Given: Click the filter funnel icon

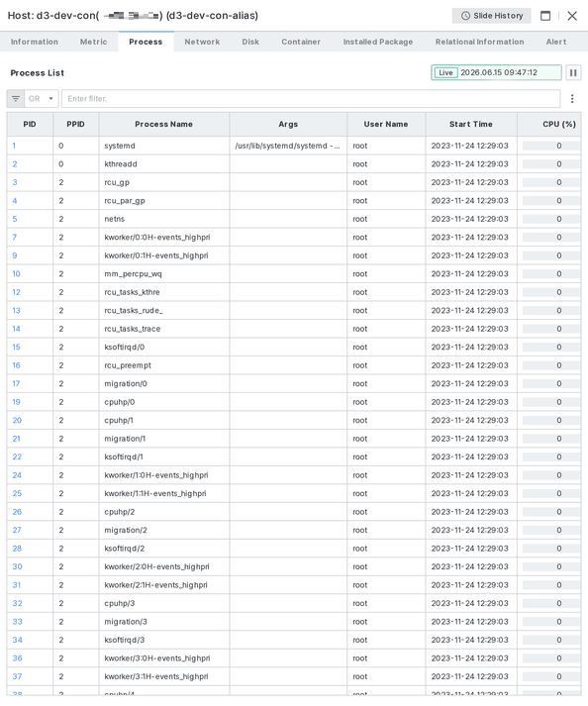Looking at the screenshot, I should (x=16, y=99).
